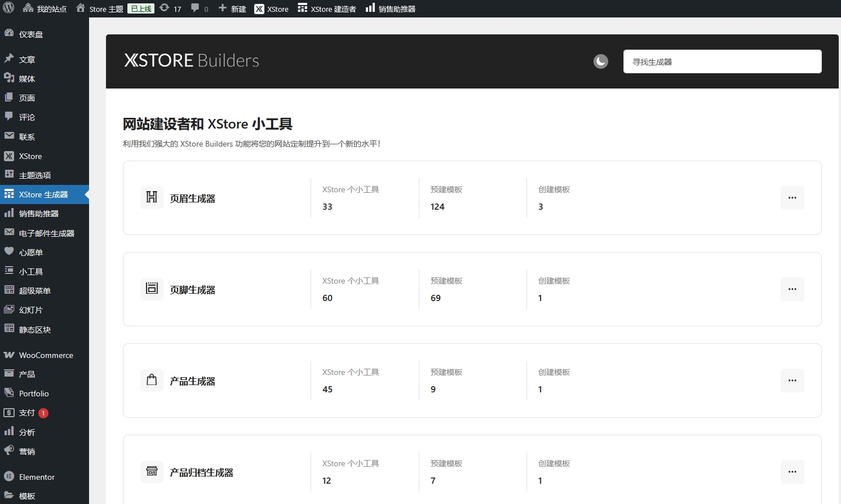Image resolution: width=841 pixels, height=504 pixels.
Task: Open 电子邮件生成器 in sidebar
Action: [45, 233]
